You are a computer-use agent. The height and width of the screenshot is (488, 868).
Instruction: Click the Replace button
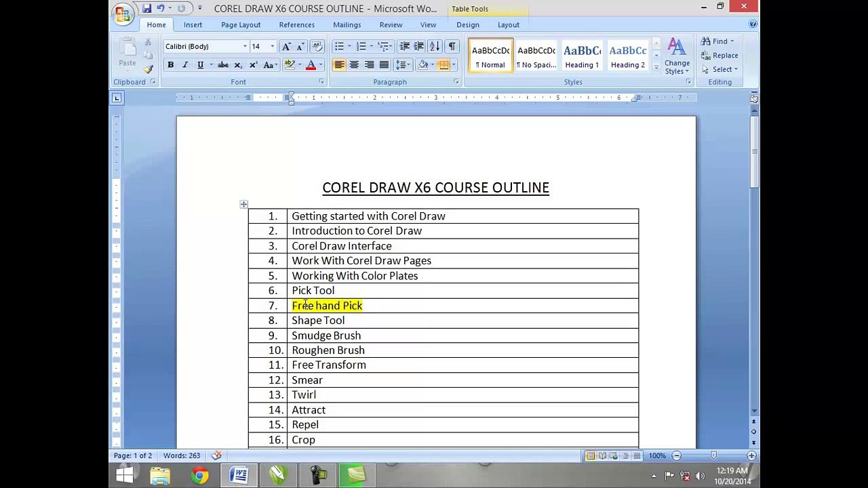coord(719,56)
